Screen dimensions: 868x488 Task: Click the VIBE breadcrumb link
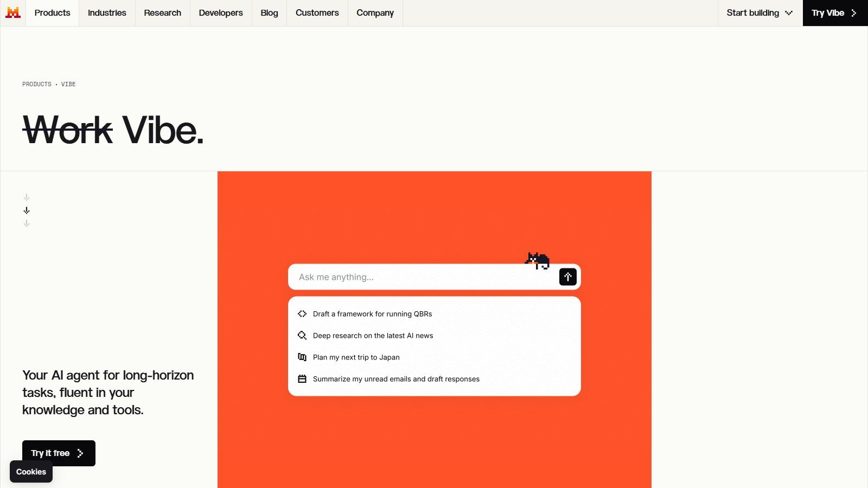tap(68, 84)
